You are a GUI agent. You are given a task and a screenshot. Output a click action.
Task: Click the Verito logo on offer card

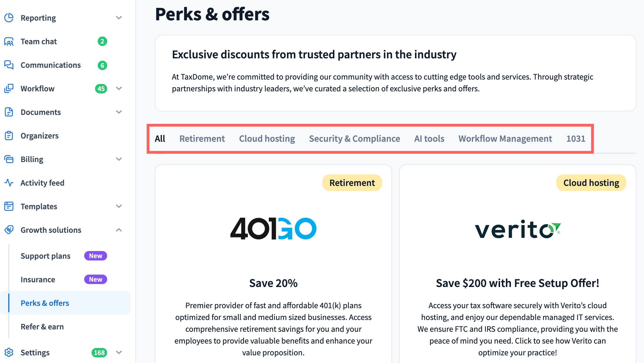(x=517, y=230)
